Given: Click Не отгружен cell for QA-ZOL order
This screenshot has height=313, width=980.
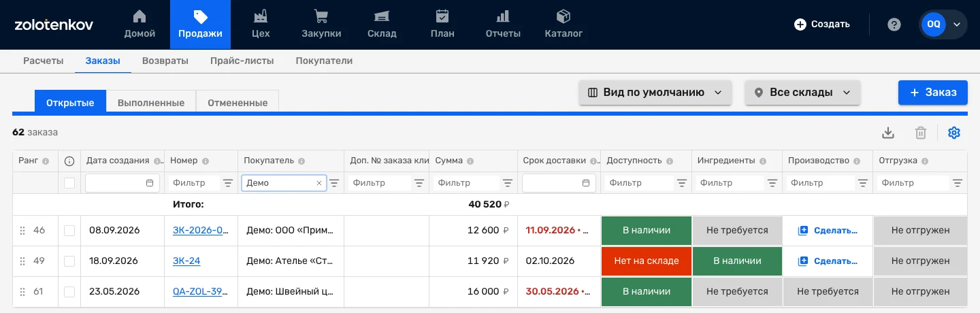Looking at the screenshot, I should [920, 292].
